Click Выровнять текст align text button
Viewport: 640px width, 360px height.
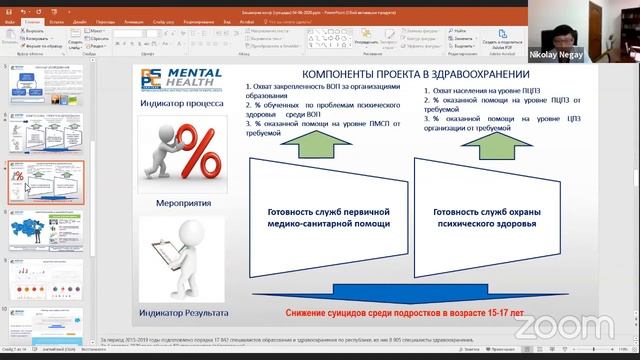tap(263, 38)
